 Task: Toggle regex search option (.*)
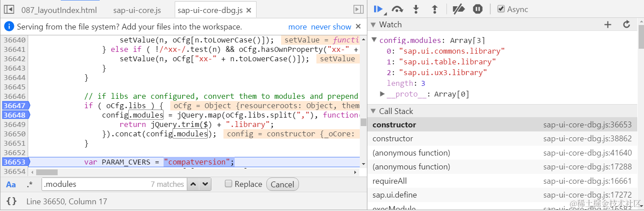click(29, 184)
